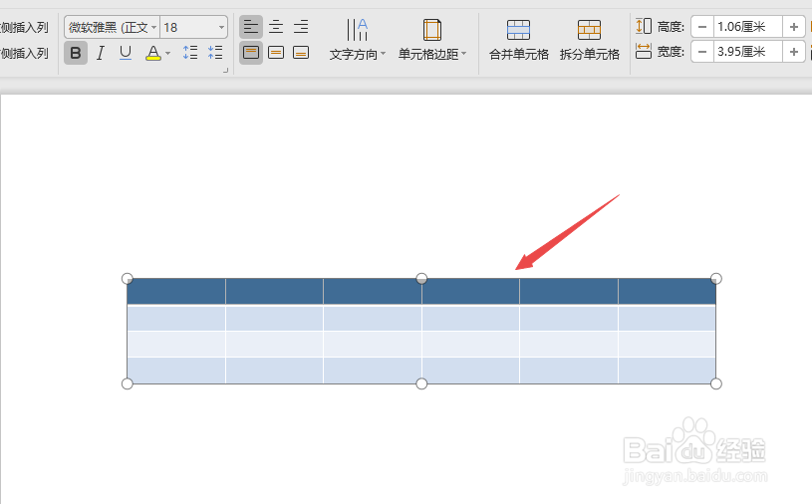Viewport: 812px width, 504px height.
Task: Apply the yellow font highlight color
Action: pyautogui.click(x=153, y=53)
